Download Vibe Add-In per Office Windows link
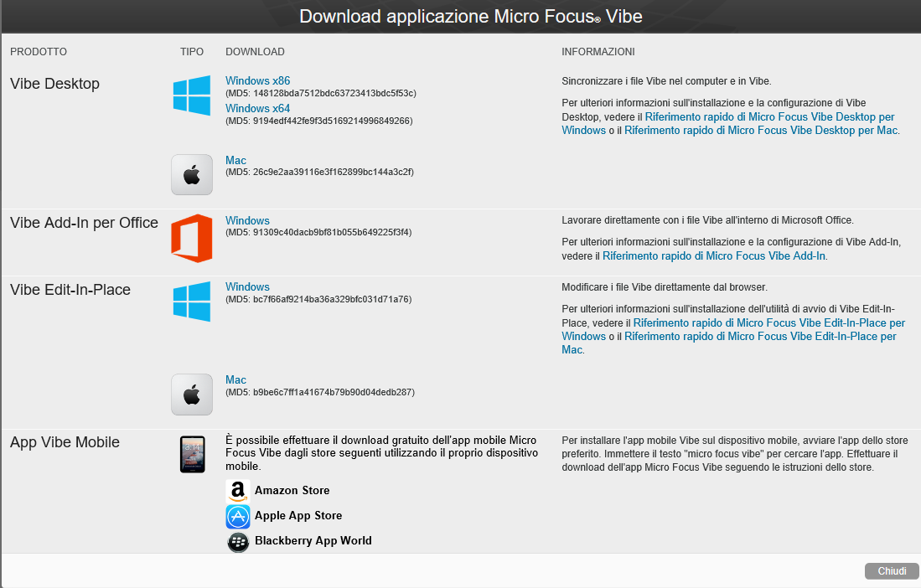 [x=247, y=220]
